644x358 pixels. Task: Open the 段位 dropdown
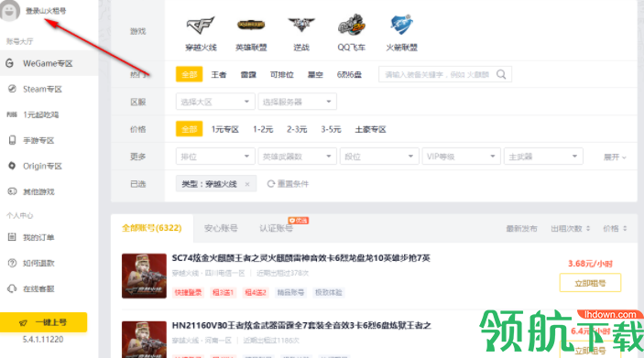[x=379, y=157]
